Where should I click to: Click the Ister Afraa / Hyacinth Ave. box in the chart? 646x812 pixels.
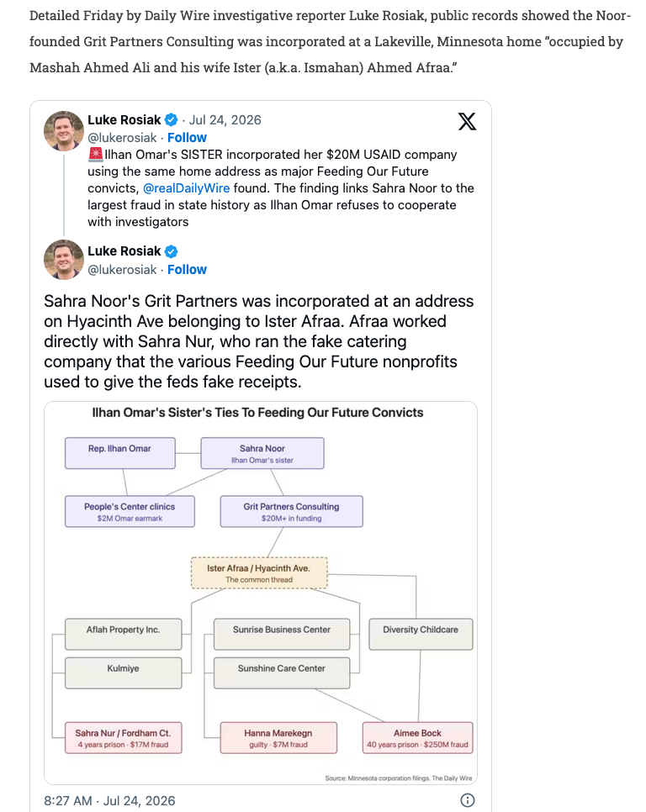tap(259, 572)
